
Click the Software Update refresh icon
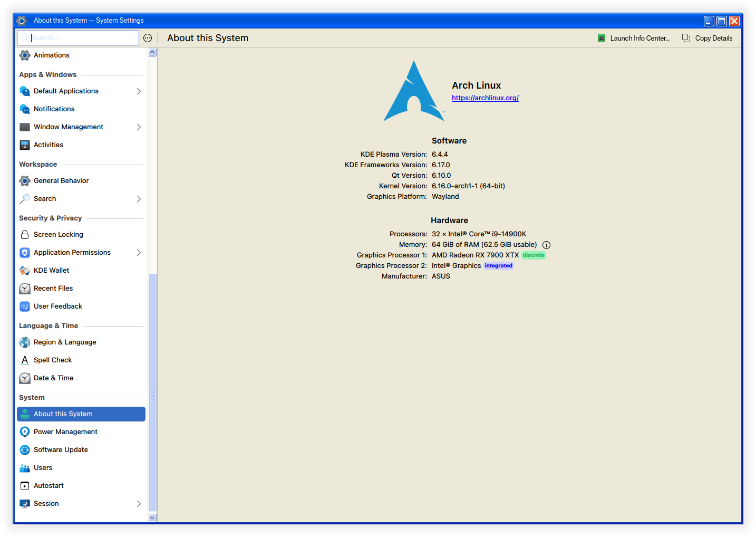[x=25, y=450]
